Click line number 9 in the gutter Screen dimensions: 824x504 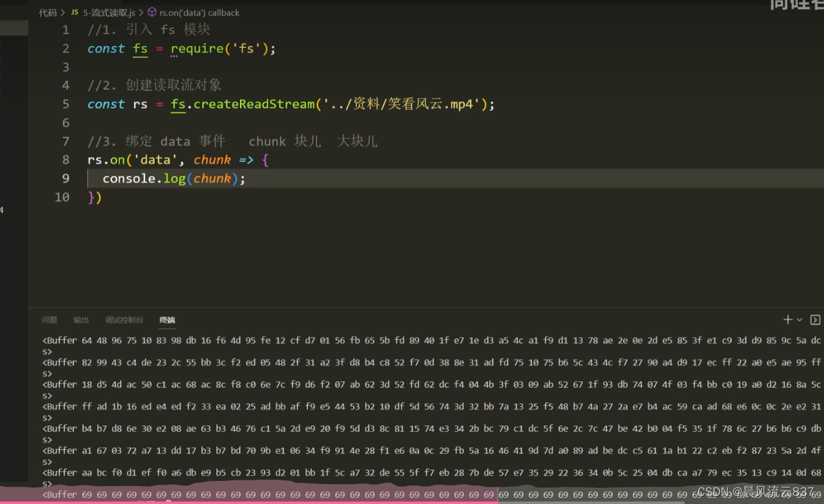[x=66, y=179]
